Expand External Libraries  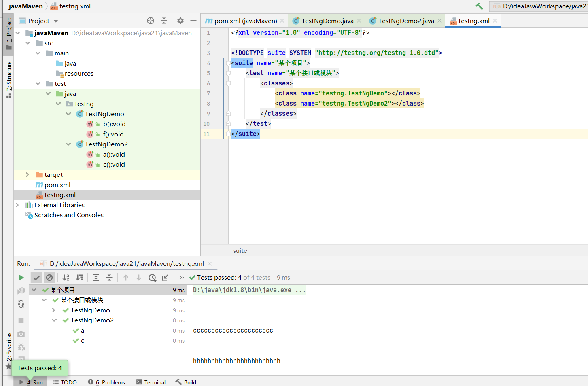(x=17, y=205)
